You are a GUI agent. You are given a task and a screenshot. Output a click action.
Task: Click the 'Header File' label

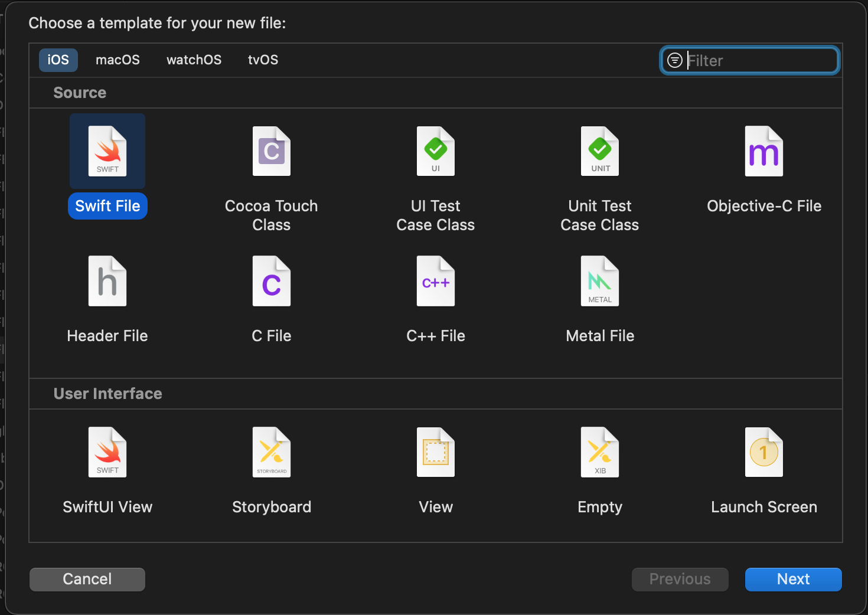[x=107, y=336]
